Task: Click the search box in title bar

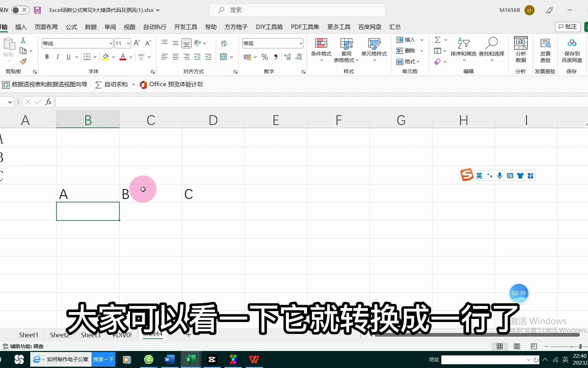Action: pyautogui.click(x=297, y=10)
